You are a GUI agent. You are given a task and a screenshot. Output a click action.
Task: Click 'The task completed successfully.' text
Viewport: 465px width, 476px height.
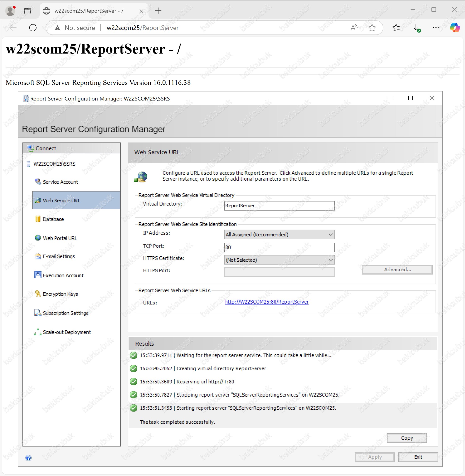[x=177, y=422]
